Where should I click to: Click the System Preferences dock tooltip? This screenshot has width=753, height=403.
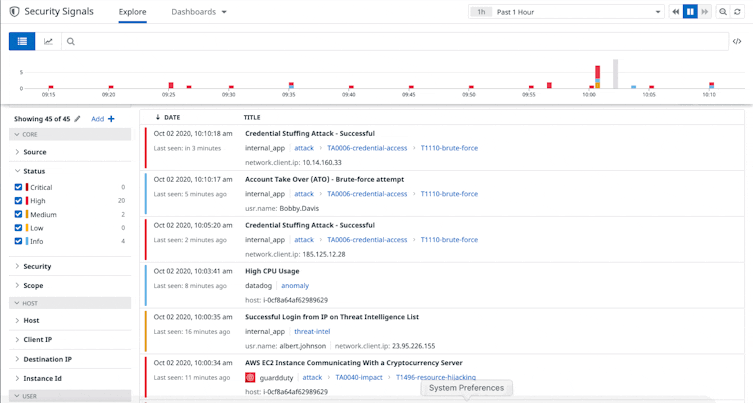[x=466, y=388]
